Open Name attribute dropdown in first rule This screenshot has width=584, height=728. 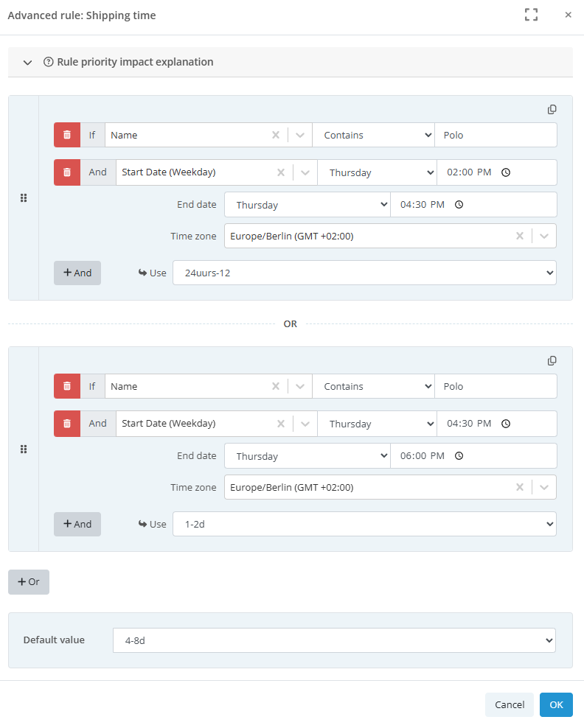click(x=300, y=135)
